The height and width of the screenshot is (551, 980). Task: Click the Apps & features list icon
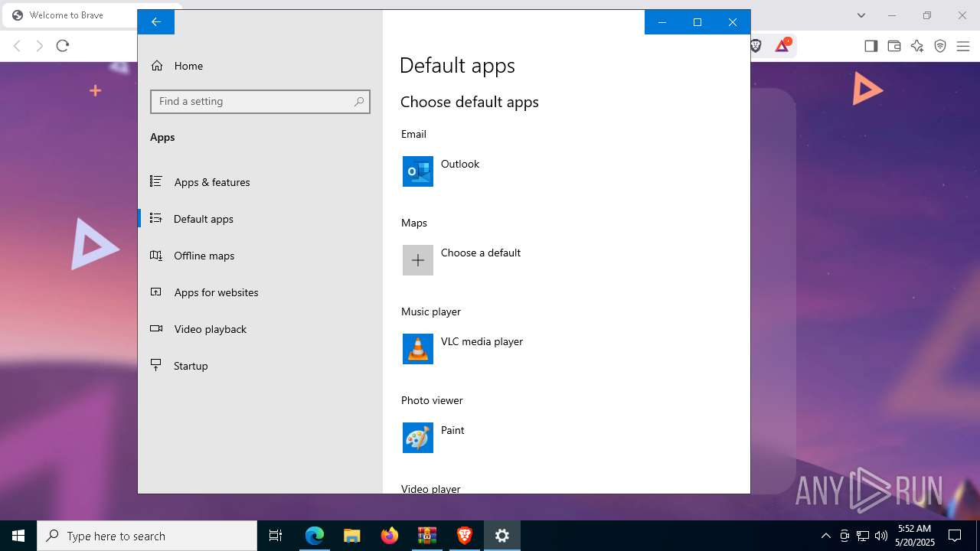tap(156, 181)
